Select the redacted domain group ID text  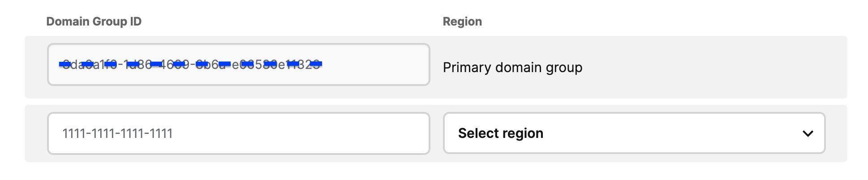pos(191,64)
